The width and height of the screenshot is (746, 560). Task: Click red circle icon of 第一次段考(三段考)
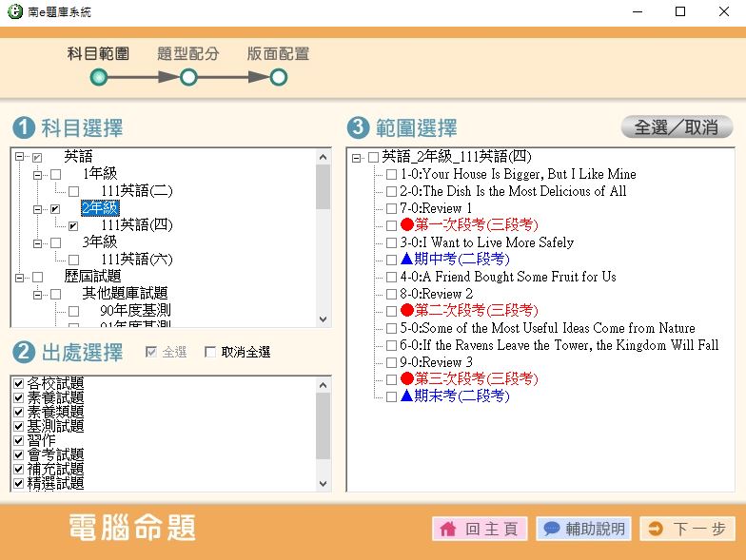tap(407, 224)
